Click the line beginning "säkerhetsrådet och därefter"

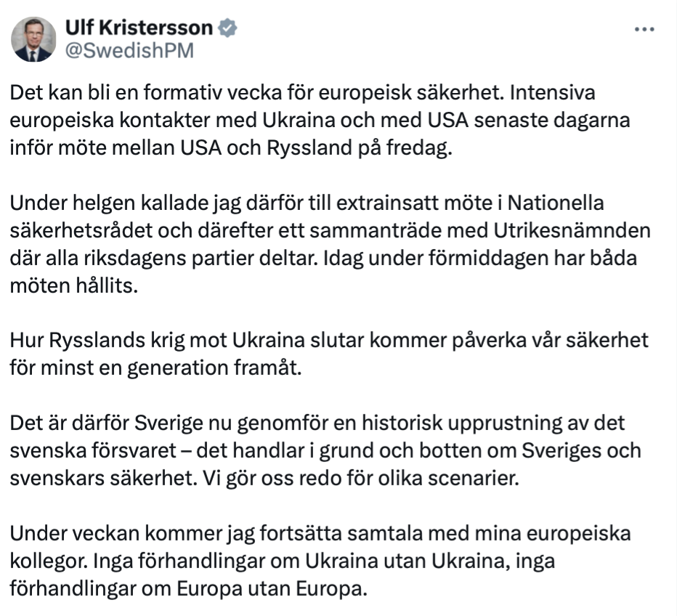[x=330, y=231]
